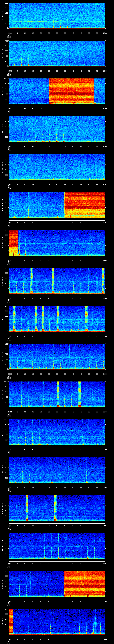The height and width of the screenshot is (644, 114).
Task: Select the red noise block in the 6:19:00 spectrogram
Action: tap(85, 204)
